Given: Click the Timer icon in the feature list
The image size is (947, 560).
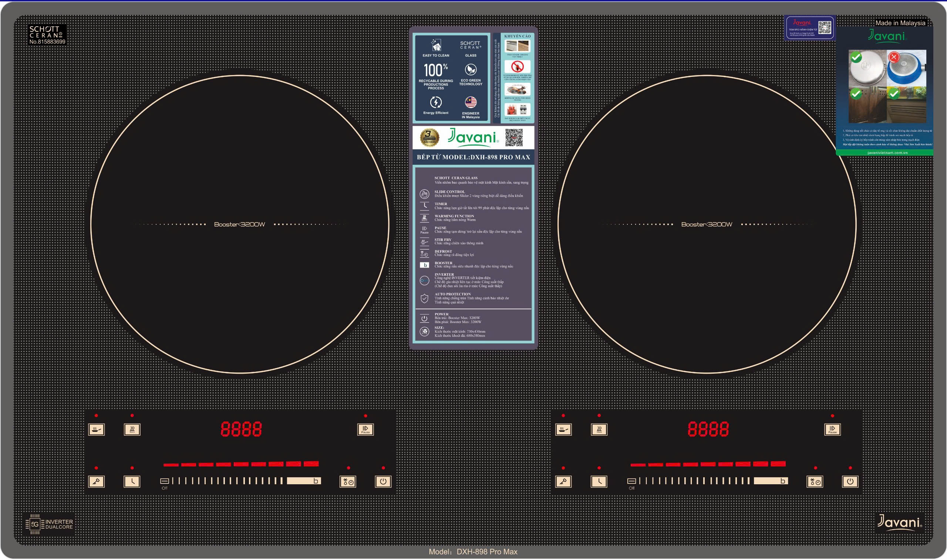Looking at the screenshot, I should coord(424,206).
